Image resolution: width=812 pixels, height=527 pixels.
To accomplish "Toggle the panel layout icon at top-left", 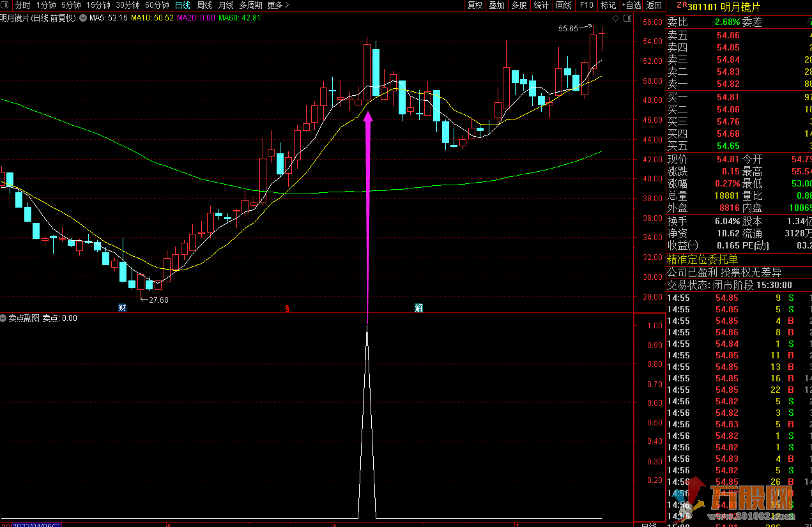I will (x=6, y=5).
